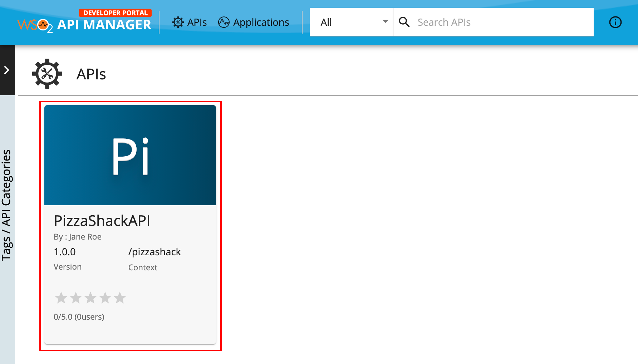
Task: Click the WSO2 API Manager logo
Action: [84, 21]
